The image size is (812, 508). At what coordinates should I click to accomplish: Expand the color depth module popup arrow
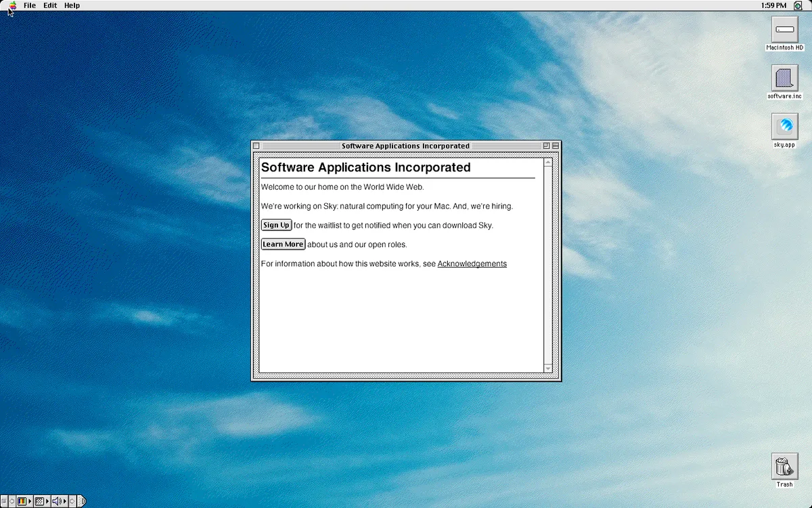click(x=30, y=501)
